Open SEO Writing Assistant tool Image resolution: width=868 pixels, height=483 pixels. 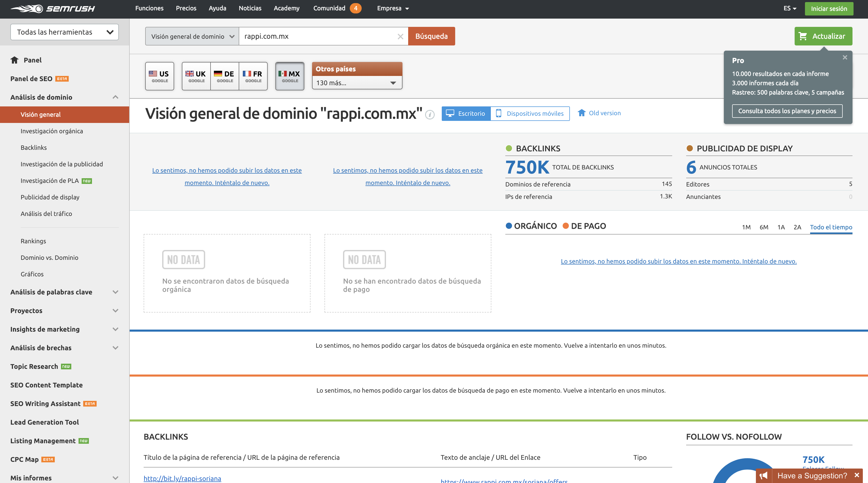45,403
